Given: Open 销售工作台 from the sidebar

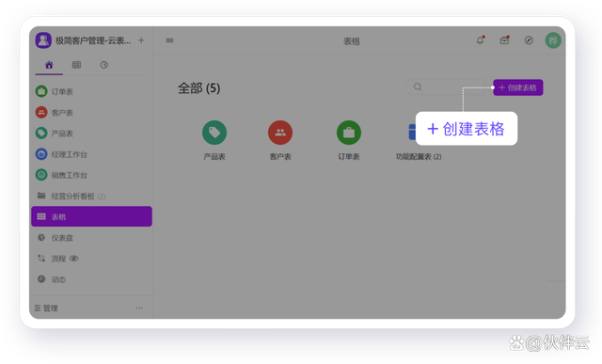Looking at the screenshot, I should click(91, 175).
